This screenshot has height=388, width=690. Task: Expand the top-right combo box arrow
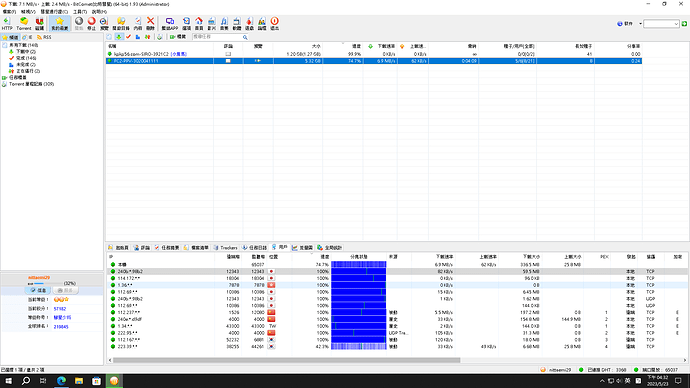(x=676, y=24)
